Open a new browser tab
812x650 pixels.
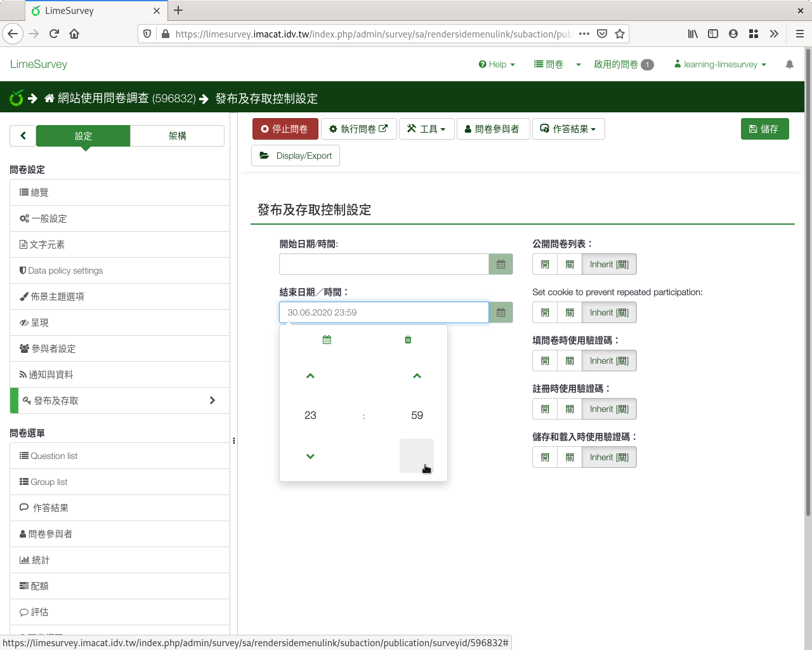pos(178,10)
